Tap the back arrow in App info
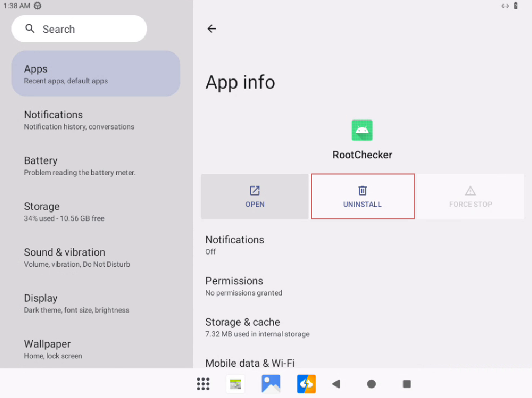The height and width of the screenshot is (398, 532). tap(212, 29)
